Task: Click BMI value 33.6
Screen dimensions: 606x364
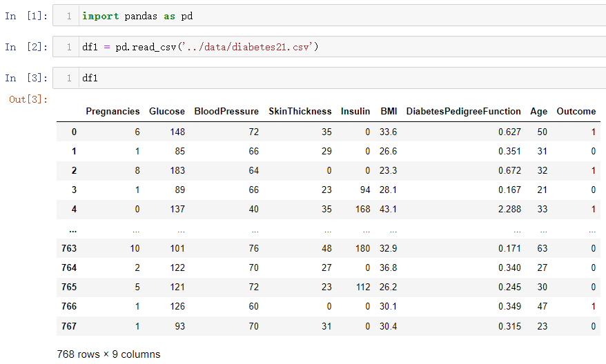Action: coord(388,132)
